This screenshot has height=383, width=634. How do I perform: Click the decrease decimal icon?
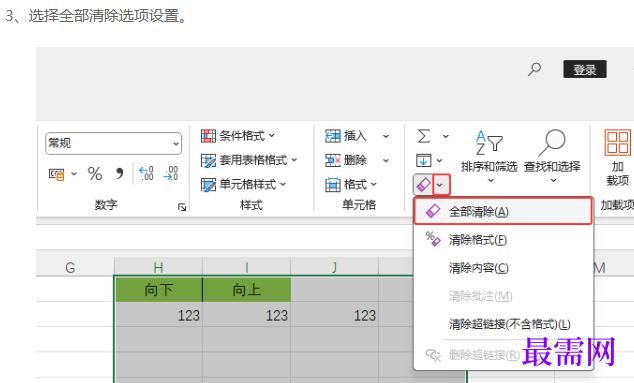point(171,174)
